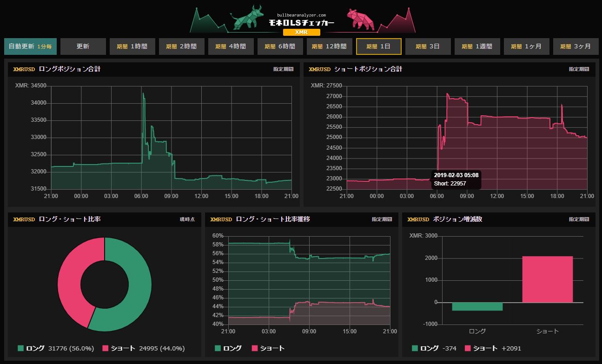
Task: Click the 更新 refresh button
Action: tap(83, 46)
